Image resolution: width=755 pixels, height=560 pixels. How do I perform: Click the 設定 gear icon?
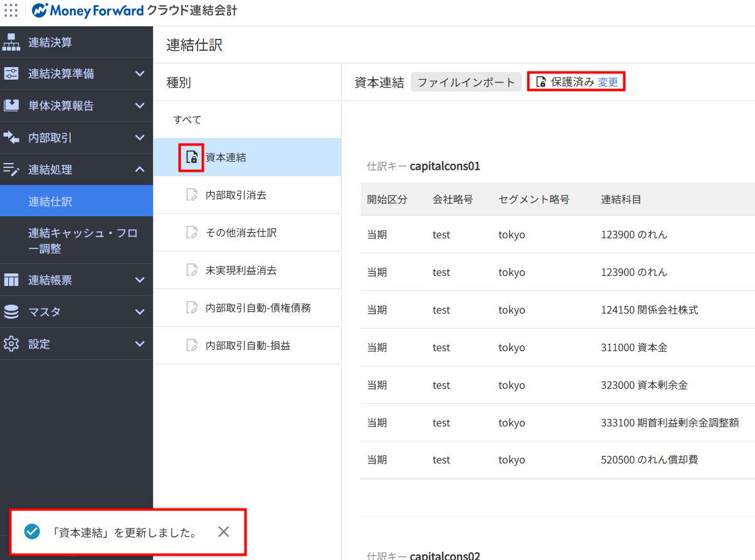coord(11,344)
